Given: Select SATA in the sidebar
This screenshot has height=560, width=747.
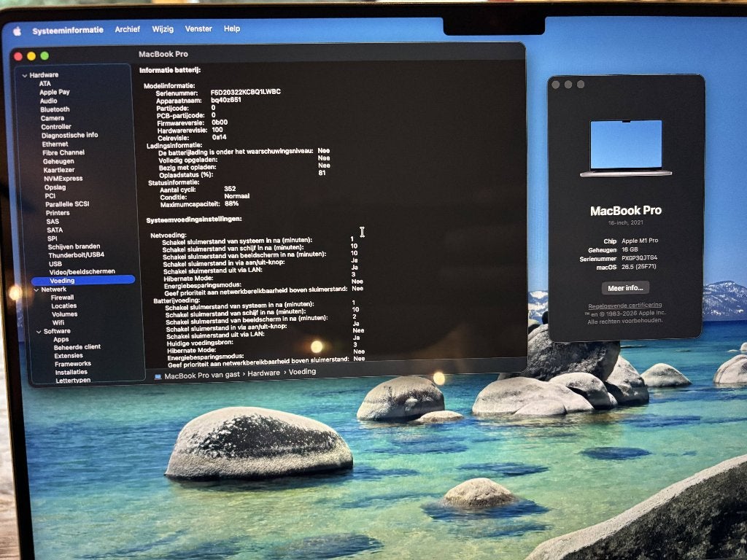Looking at the screenshot, I should point(54,230).
